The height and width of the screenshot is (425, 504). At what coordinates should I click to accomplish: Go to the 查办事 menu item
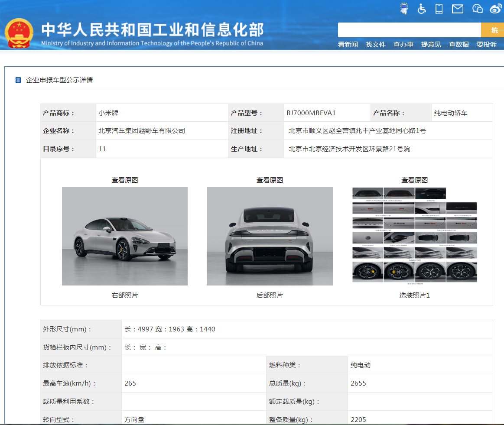(403, 45)
